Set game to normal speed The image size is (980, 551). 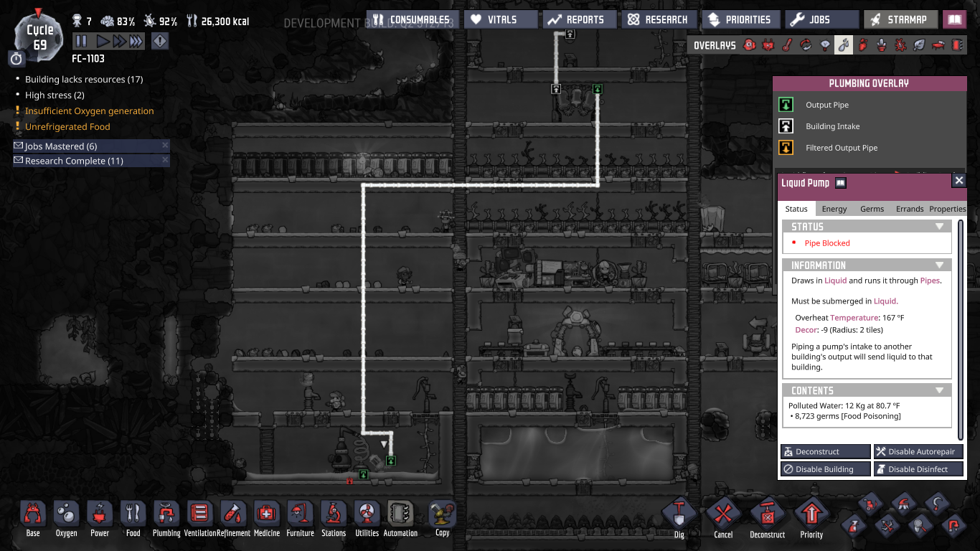coord(102,41)
